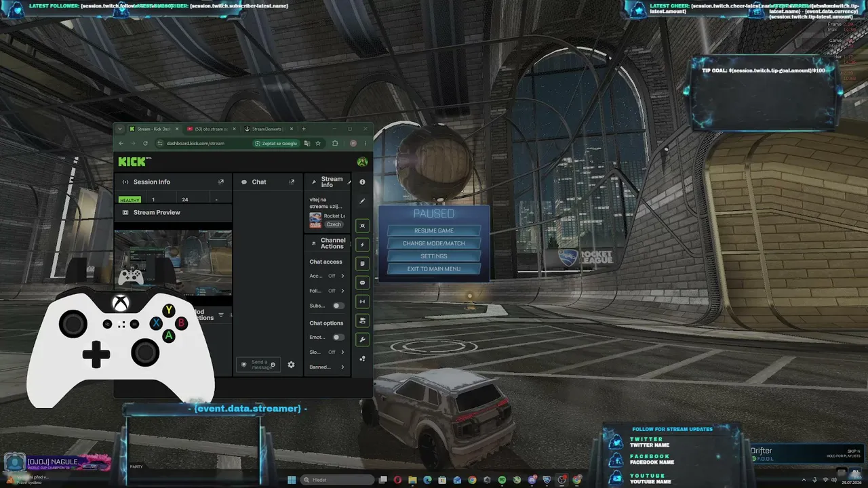Click the broadcast signal icon in Kick sidebar
Viewport: 868px width, 488px height.
coord(362,301)
